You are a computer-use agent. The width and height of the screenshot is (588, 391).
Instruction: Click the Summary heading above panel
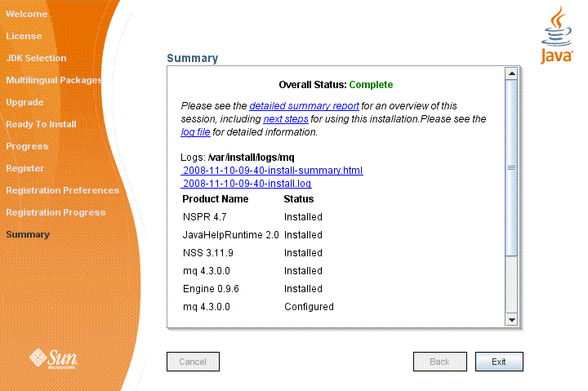193,58
